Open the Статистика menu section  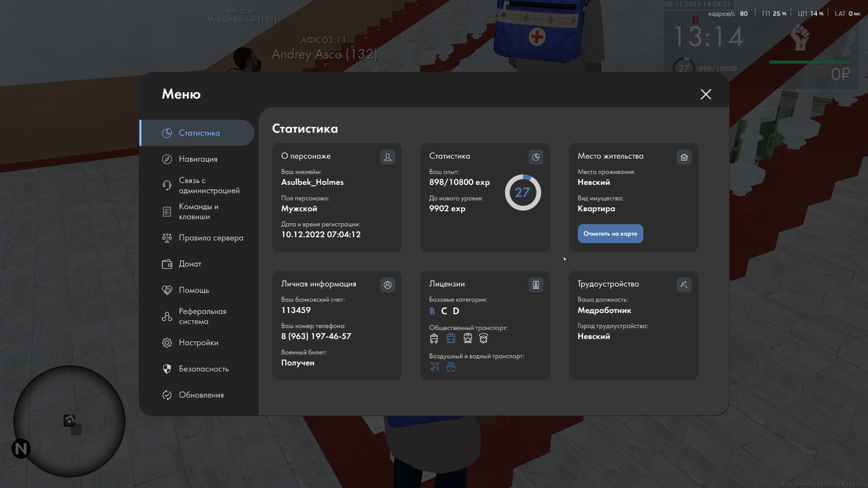197,133
